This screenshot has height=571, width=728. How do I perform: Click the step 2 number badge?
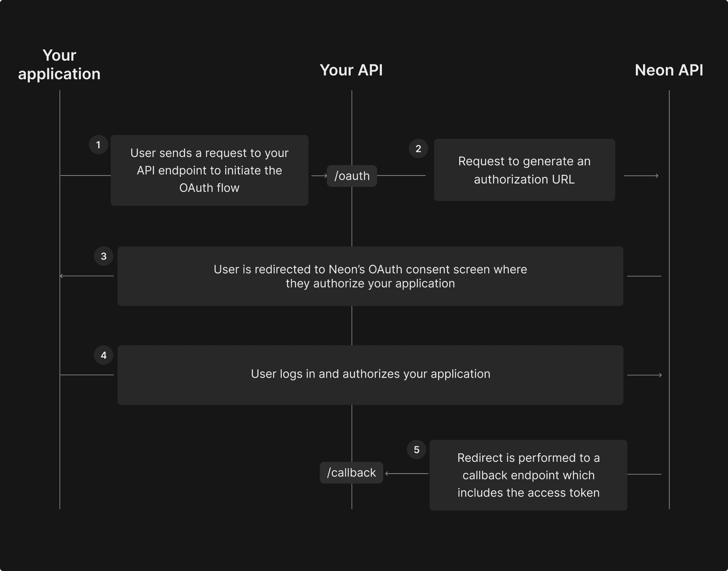[x=418, y=149]
